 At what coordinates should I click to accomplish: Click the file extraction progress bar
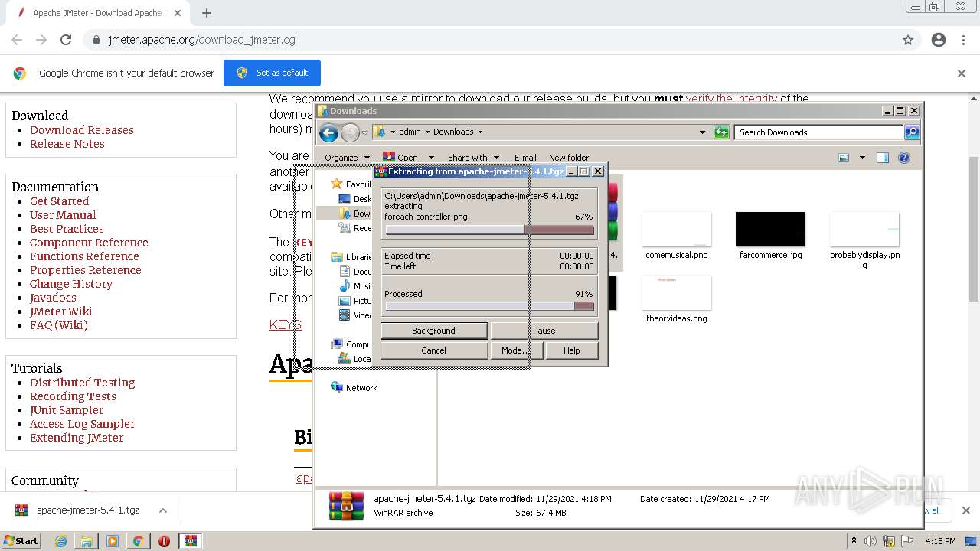[489, 230]
